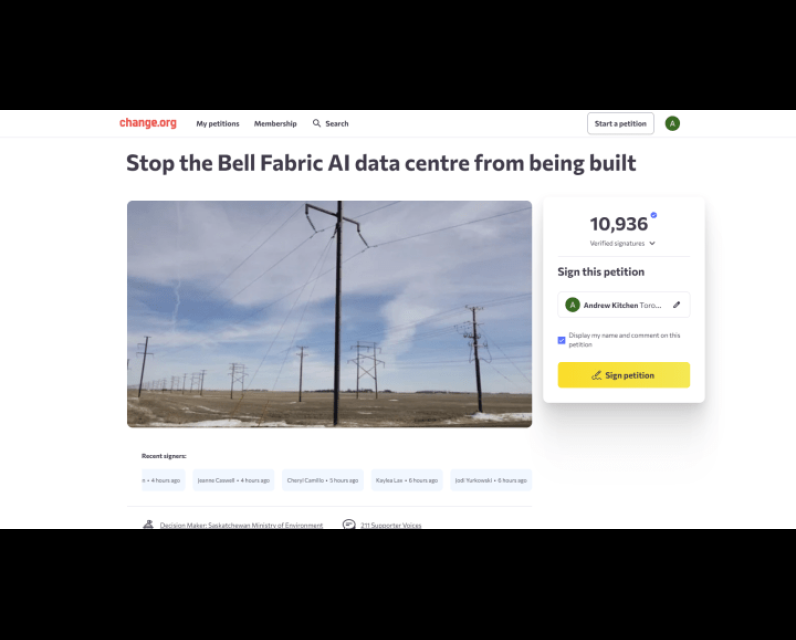Open the Membership menu item
The image size is (796, 640).
[x=275, y=123]
